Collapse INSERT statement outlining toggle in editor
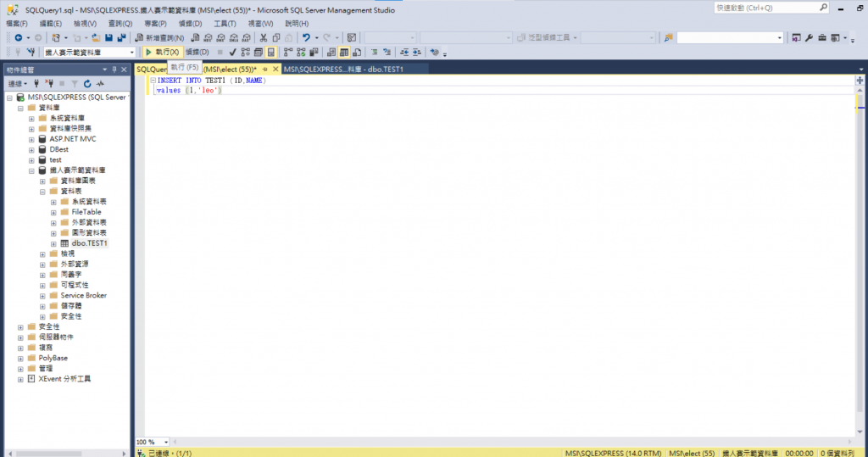The width and height of the screenshot is (868, 457). pos(153,81)
